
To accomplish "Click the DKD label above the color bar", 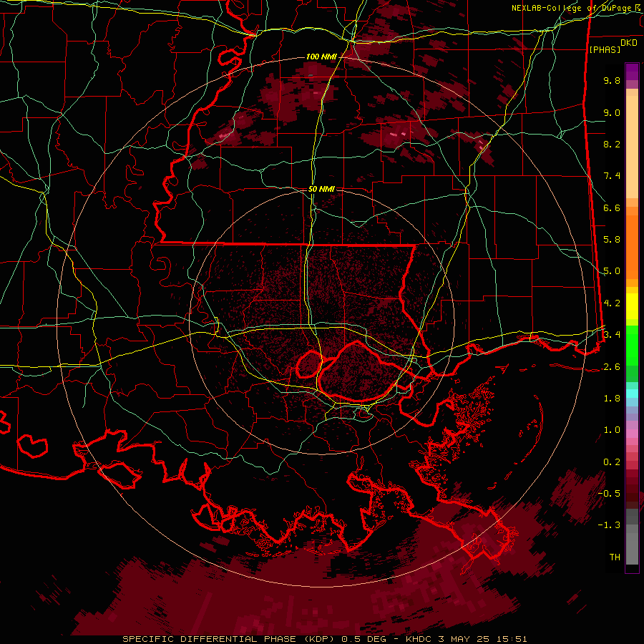I will pyautogui.click(x=628, y=43).
